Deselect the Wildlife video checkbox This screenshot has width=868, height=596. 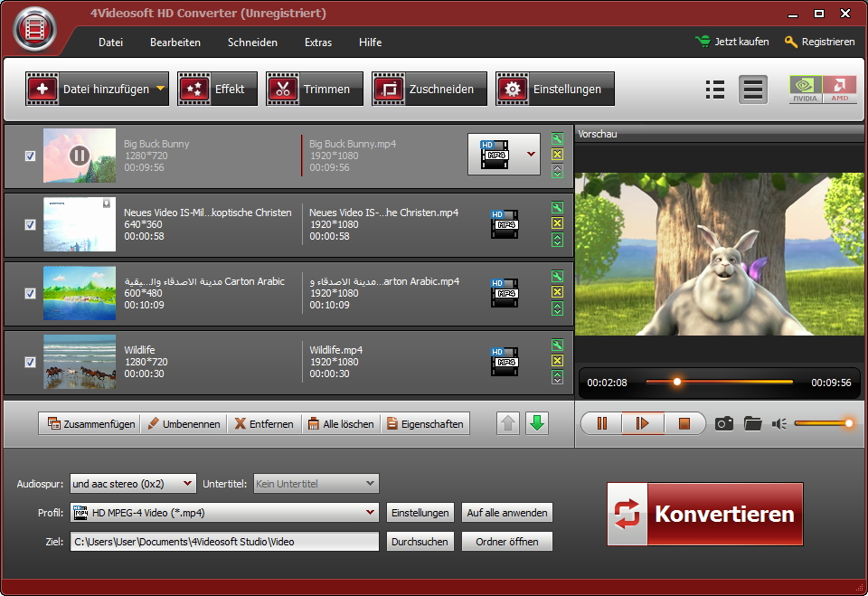30,362
